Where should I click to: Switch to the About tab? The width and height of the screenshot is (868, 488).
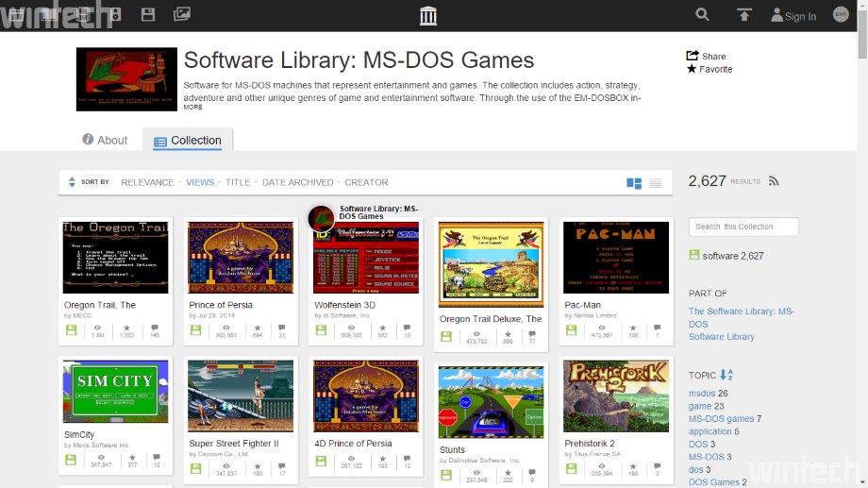click(105, 140)
